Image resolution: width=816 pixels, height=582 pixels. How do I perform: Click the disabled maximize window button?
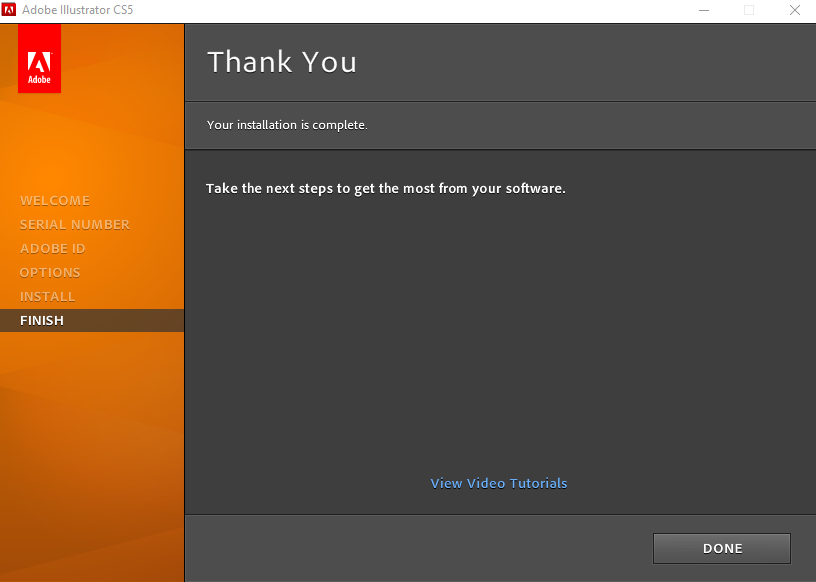click(x=749, y=10)
